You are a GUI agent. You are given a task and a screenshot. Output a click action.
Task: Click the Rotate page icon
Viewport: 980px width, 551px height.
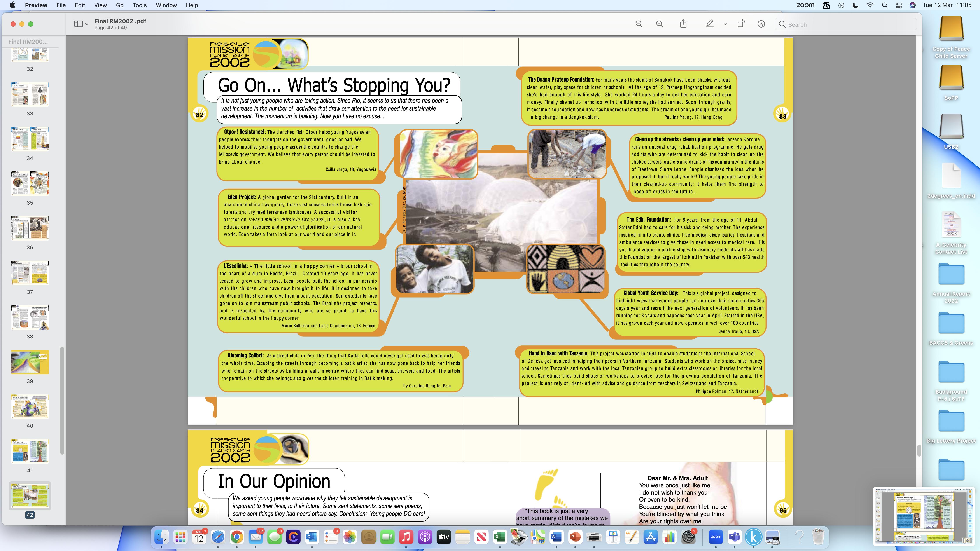click(x=740, y=24)
